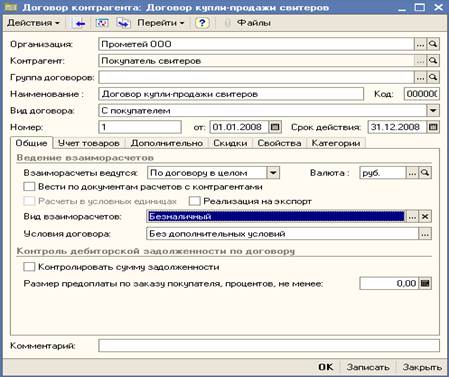The image size is (449, 377).
Task: Open calendar for Срок действия date
Action: tap(433, 127)
